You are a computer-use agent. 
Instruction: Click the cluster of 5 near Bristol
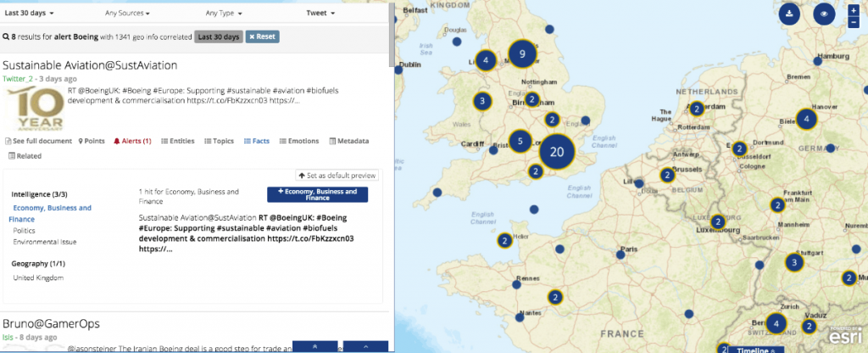tap(520, 142)
